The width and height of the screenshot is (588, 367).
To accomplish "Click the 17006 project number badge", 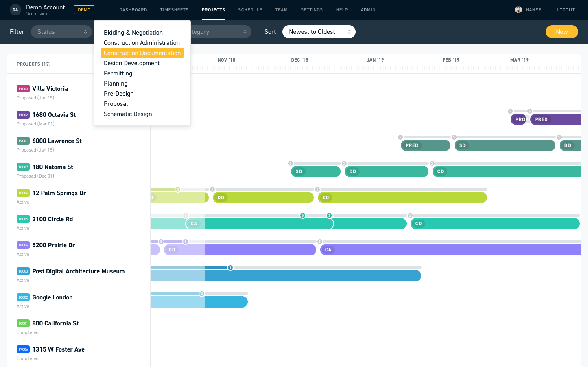I will point(23,349).
